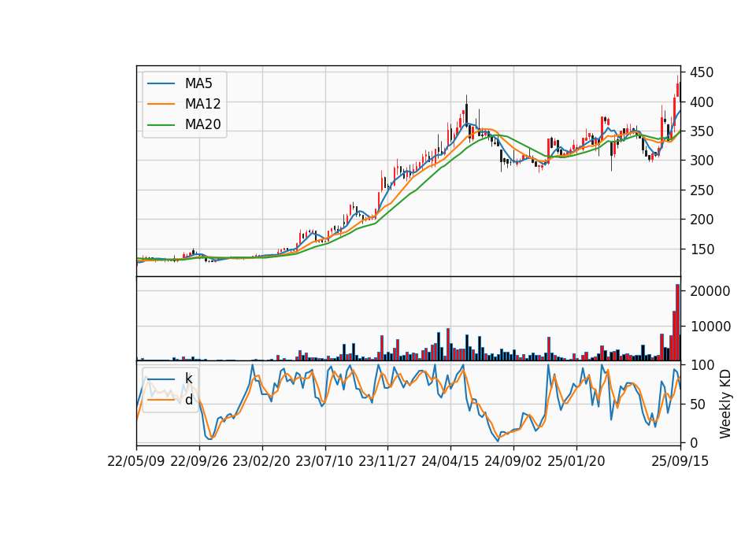Image resolution: width=756 pixels, height=543 pixels.
Task: Click the 400 price axis tick
Action: [x=702, y=102]
